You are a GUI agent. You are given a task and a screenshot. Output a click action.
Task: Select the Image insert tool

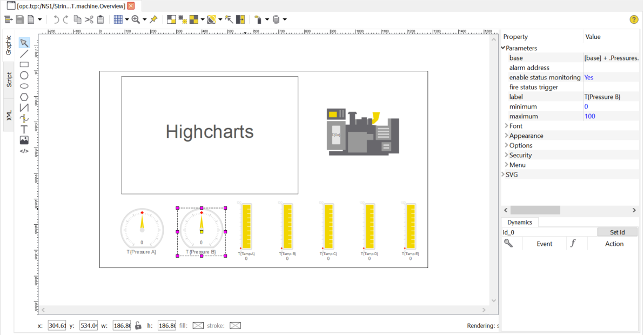pos(24,140)
